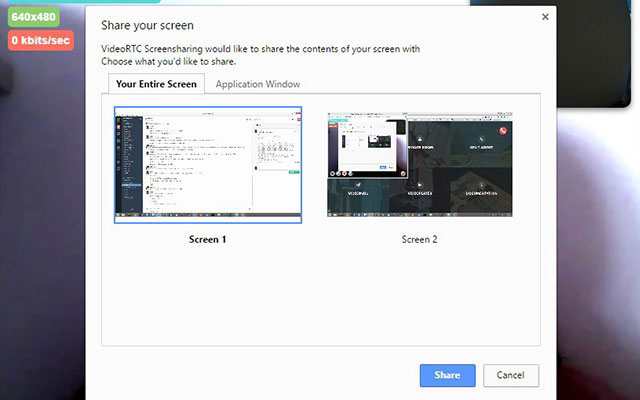Click the 0 kbits/sec bitrate badge
Viewport: 640px width, 400px height.
tap(41, 40)
